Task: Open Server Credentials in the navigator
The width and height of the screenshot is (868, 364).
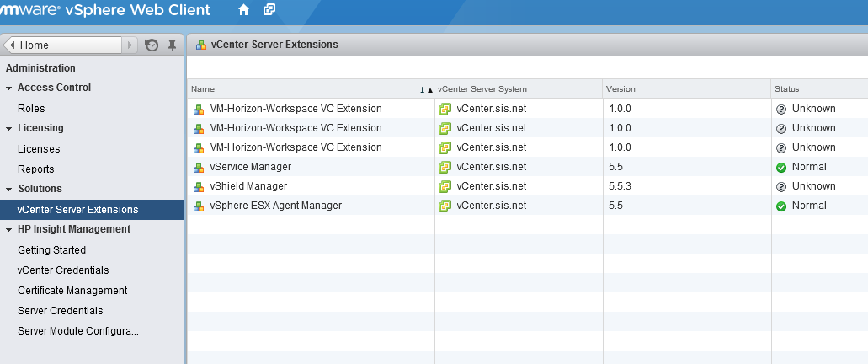Action: [61, 311]
